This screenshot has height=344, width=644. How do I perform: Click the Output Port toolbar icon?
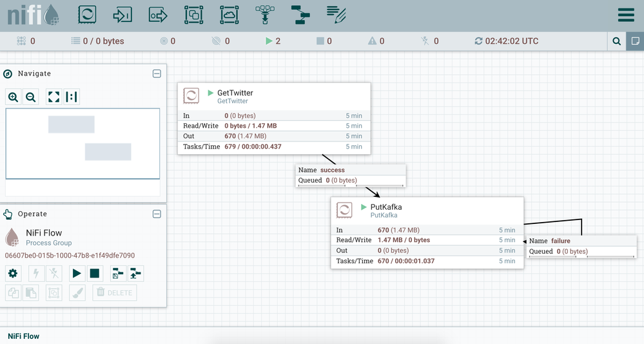click(x=158, y=15)
